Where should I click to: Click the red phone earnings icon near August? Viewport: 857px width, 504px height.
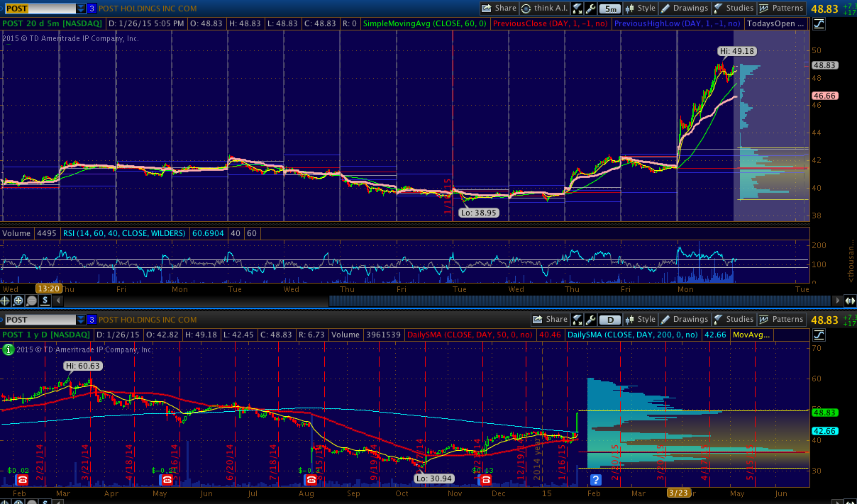(311, 480)
